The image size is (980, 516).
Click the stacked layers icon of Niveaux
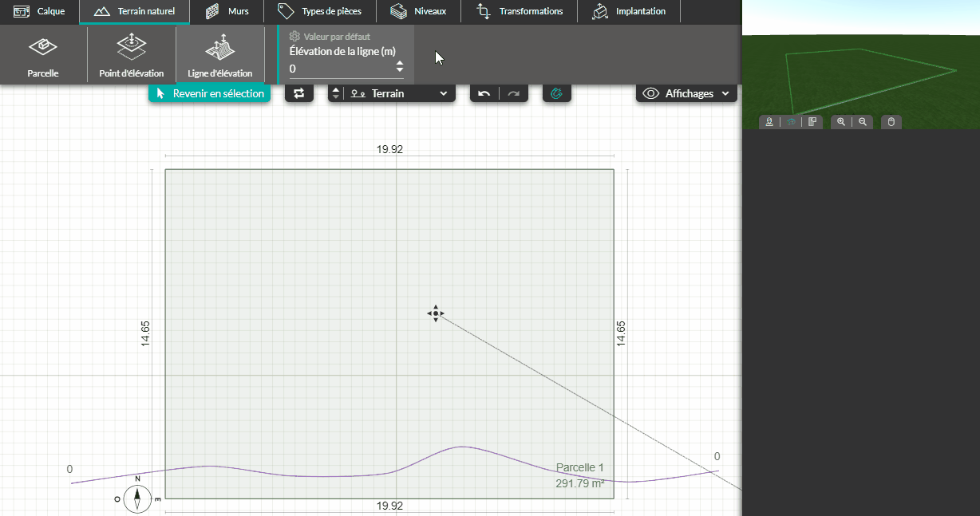click(399, 11)
